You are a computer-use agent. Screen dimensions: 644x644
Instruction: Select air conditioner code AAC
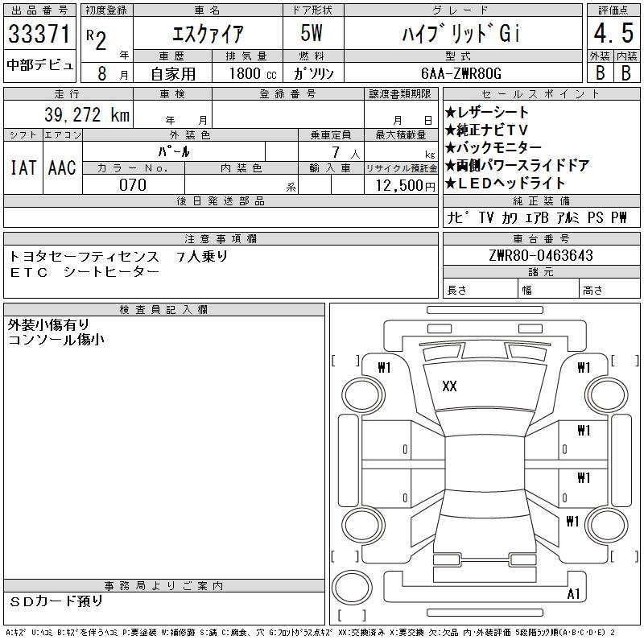tap(62, 167)
